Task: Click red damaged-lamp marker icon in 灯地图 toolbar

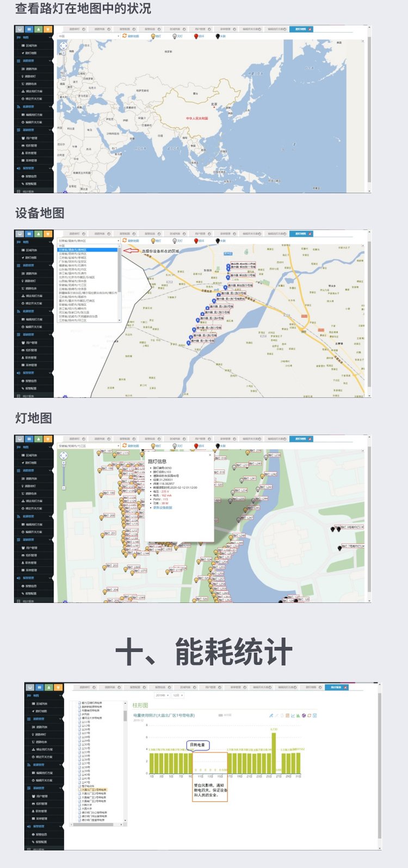Action: tap(196, 446)
